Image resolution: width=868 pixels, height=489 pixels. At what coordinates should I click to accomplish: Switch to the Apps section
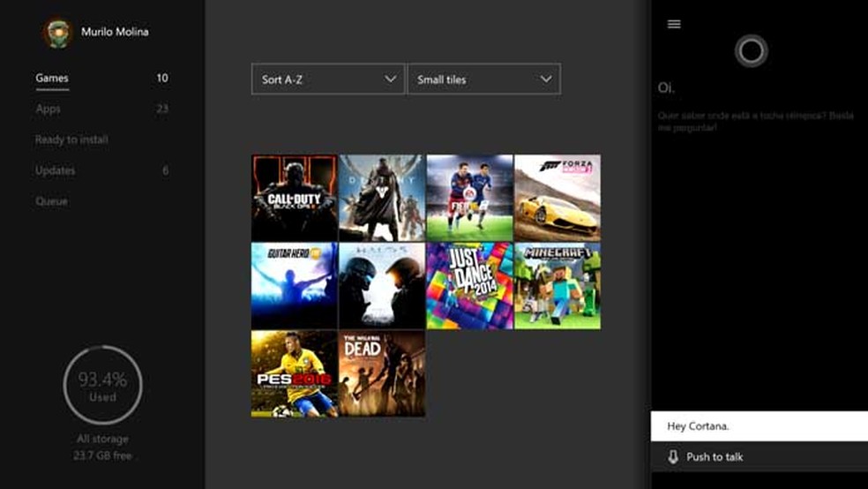[49, 109]
